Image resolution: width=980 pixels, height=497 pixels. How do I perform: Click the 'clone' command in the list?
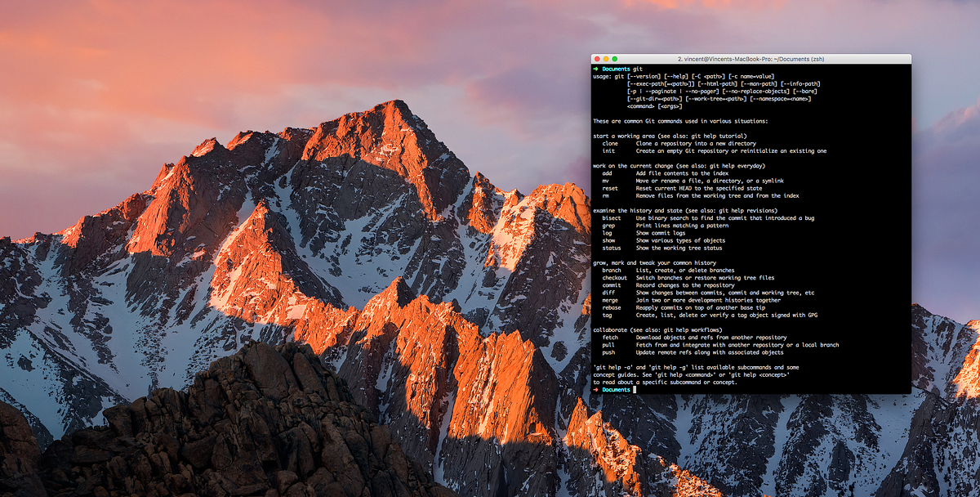[610, 143]
